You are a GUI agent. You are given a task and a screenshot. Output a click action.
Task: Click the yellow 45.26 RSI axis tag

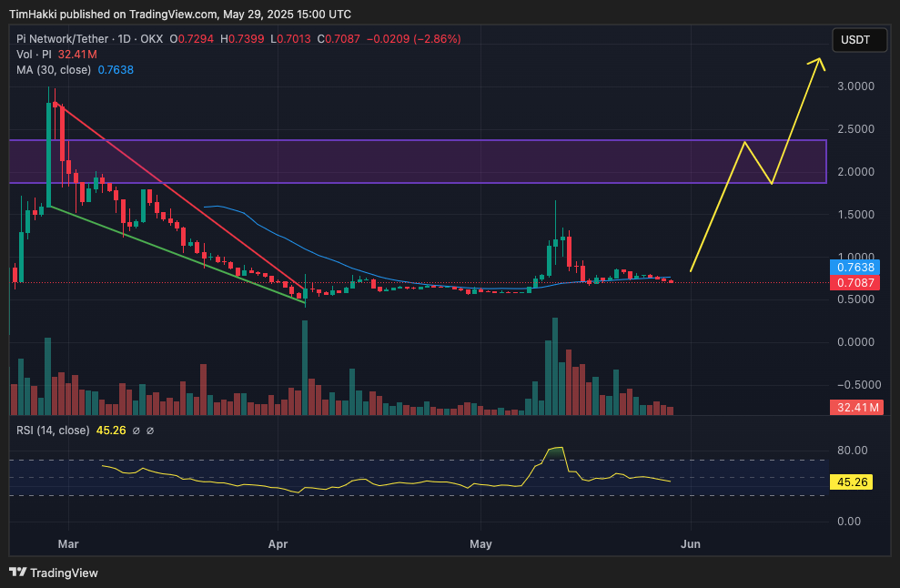[854, 483]
